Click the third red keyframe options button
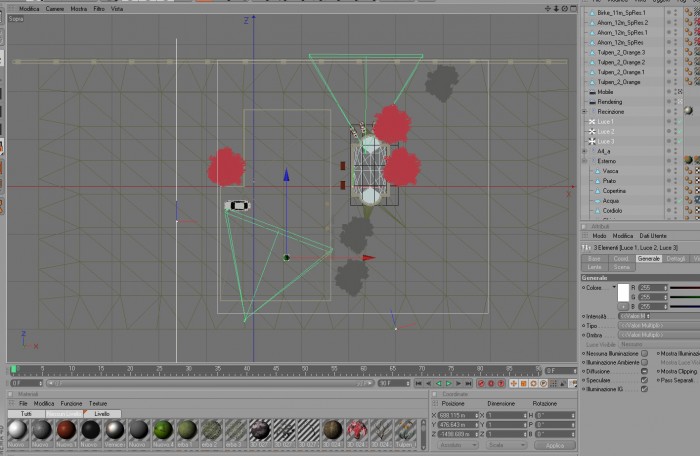The height and width of the screenshot is (456, 700). [x=501, y=383]
